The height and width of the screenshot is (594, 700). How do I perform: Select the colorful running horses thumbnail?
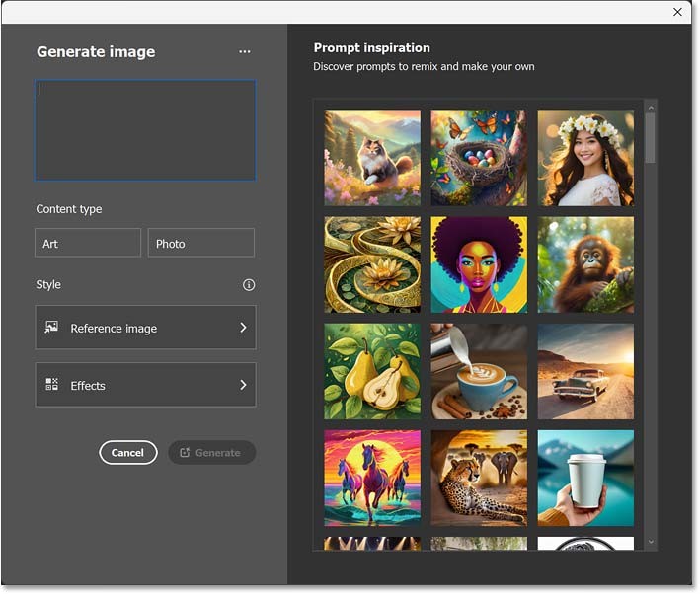click(x=372, y=478)
